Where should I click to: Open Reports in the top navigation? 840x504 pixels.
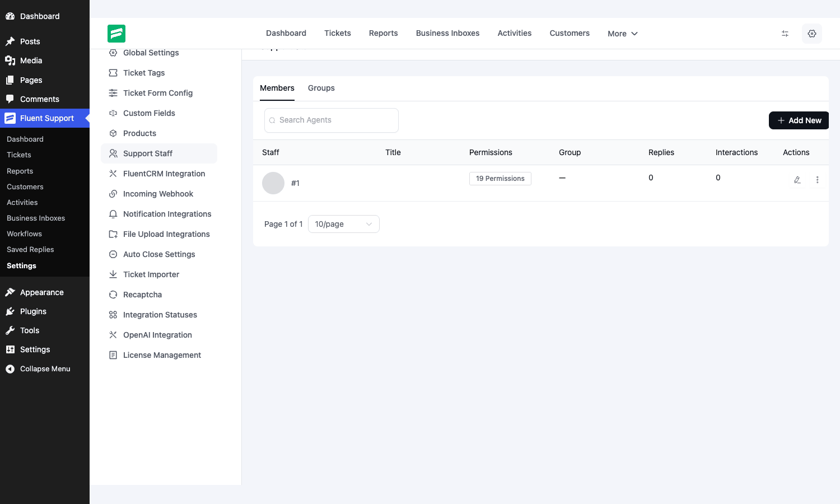[x=384, y=33]
